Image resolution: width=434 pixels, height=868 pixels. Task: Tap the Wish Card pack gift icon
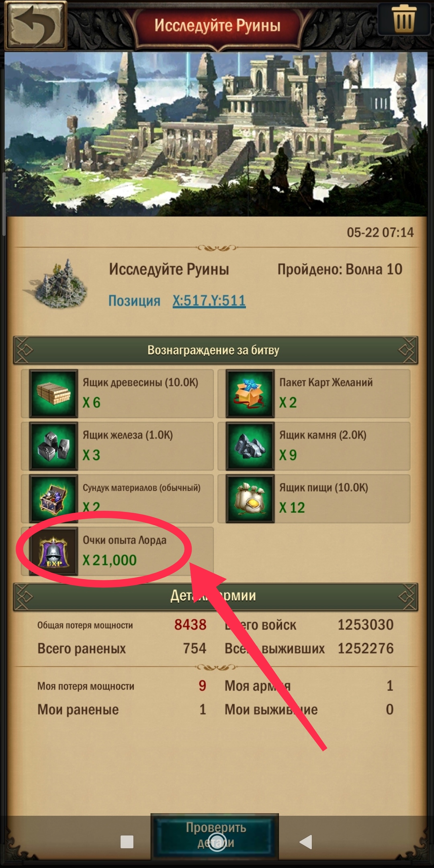click(250, 394)
